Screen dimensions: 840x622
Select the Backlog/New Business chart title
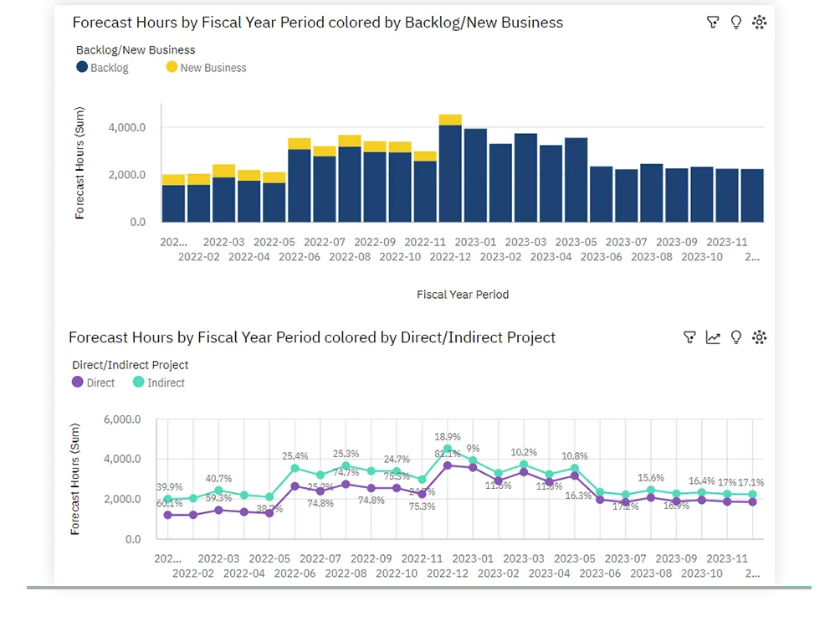[x=317, y=23]
